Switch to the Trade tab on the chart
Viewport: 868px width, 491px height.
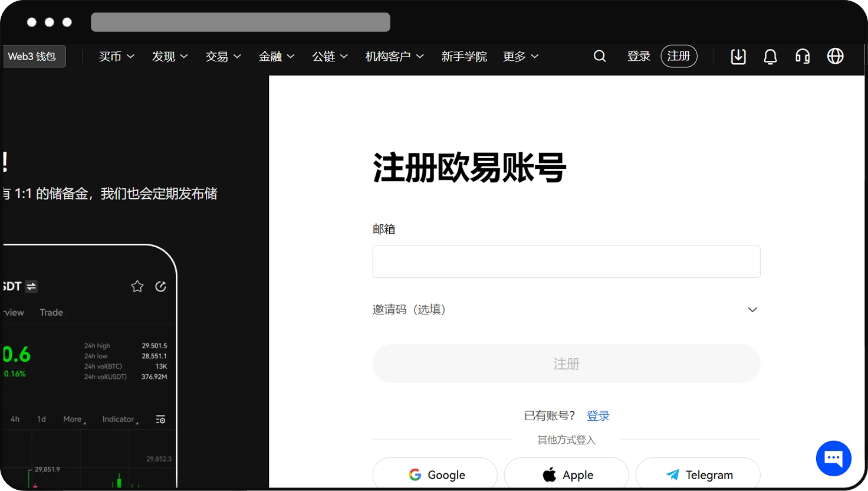(x=51, y=312)
